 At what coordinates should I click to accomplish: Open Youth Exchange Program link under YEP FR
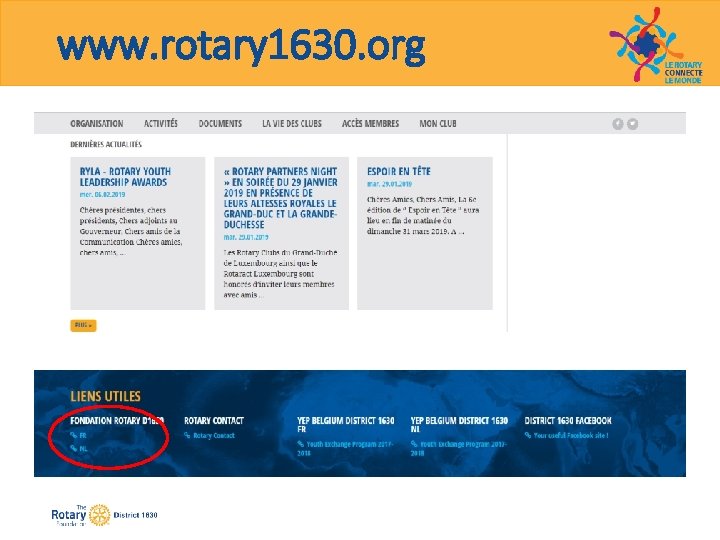coord(345,449)
